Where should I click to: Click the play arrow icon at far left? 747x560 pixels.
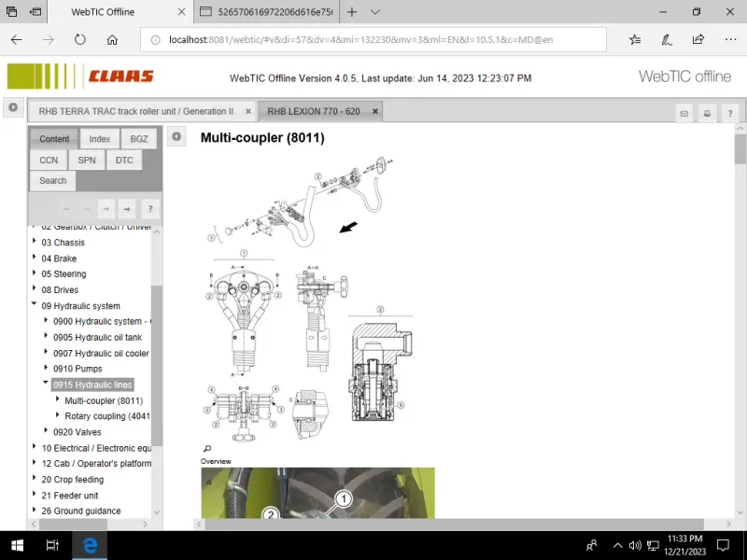[x=13, y=108]
